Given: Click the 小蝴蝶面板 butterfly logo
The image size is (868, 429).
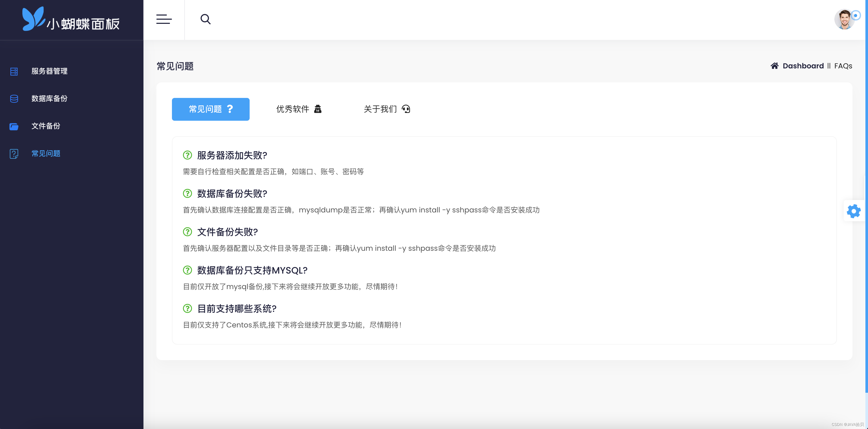Looking at the screenshot, I should pos(71,19).
